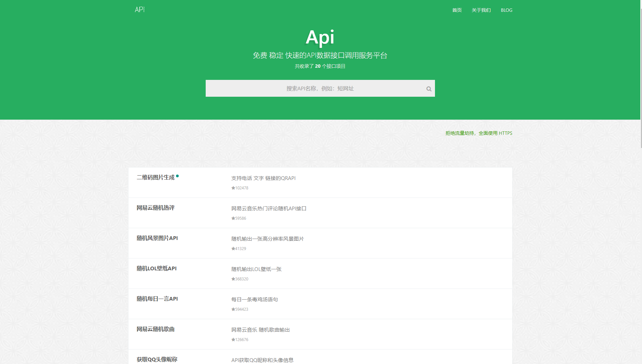This screenshot has width=642, height=364.
Task: Open the 二维码图片生成 API entry
Action: click(x=155, y=178)
